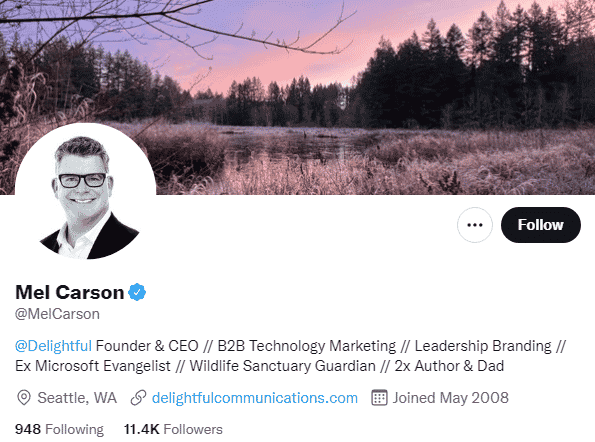Click the bio text 'Wildlife Sanctuary Guardian'

coord(282,366)
